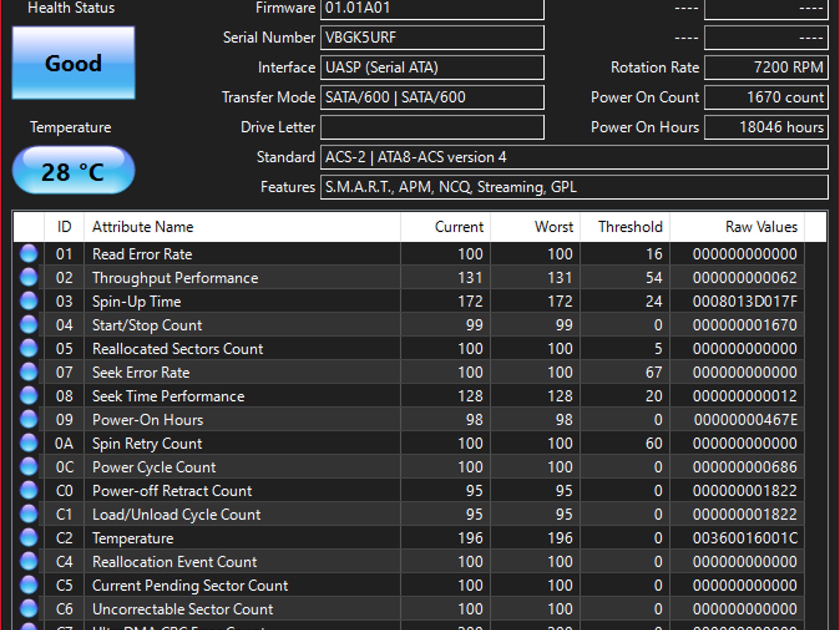840x630 pixels.
Task: Click the status orb for Reallocated Sectors Count
Action: [29, 349]
